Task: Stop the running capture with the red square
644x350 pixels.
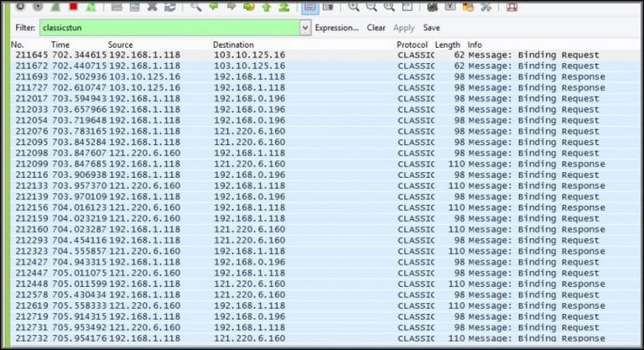Action: 73,6
